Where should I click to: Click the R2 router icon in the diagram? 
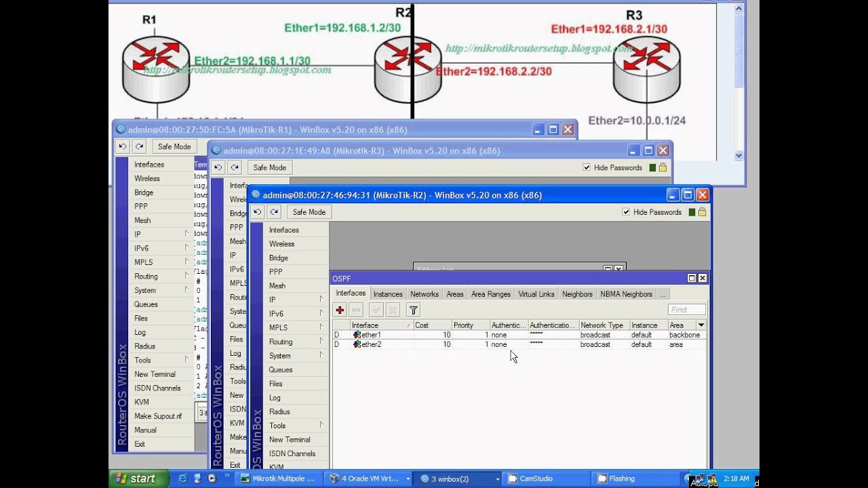(x=408, y=70)
